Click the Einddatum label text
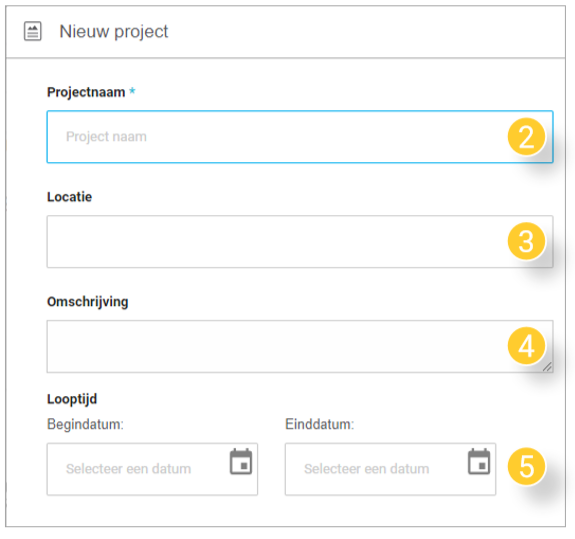575x539 pixels. [x=320, y=424]
